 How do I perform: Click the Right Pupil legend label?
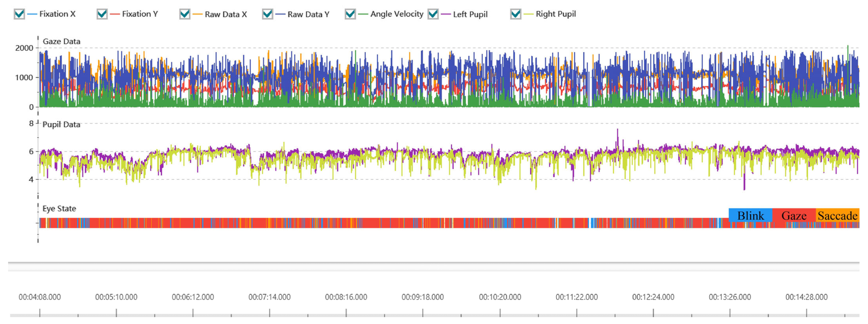tap(556, 14)
